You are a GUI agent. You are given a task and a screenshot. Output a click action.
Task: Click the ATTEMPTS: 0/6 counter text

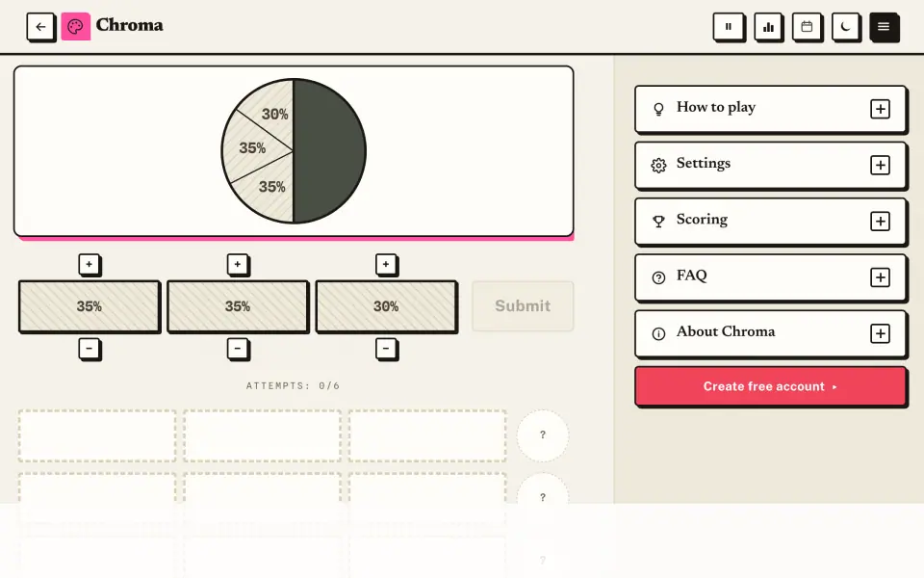pyautogui.click(x=293, y=385)
